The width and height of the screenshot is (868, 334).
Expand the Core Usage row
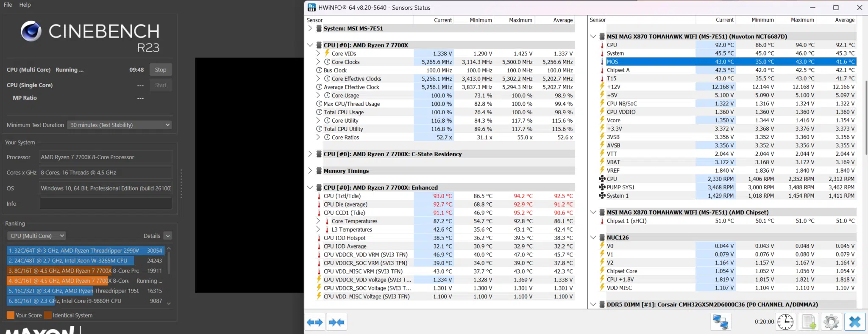[x=318, y=95]
